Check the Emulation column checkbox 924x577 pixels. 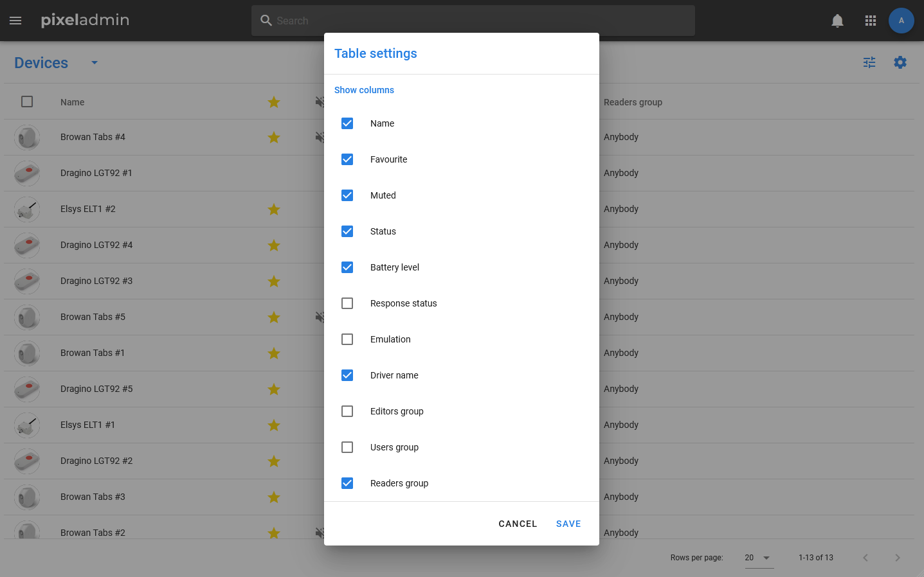(x=347, y=339)
